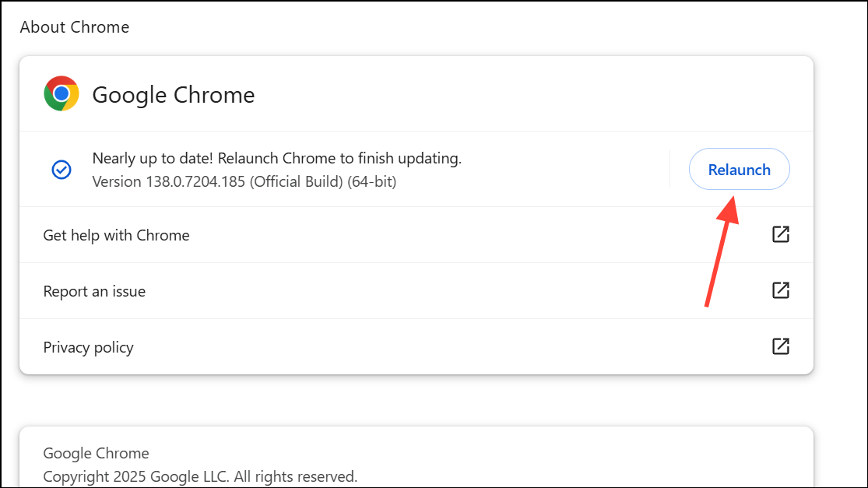Viewport: 868px width, 488px height.
Task: View the Privacy policy
Action: point(88,347)
